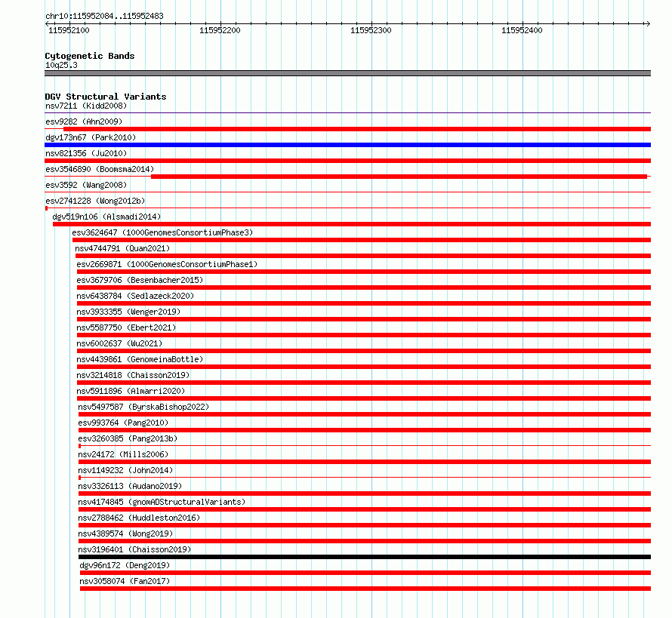
Task: Open variant nsv5587750 (Ebert2021)
Action: coord(126,327)
